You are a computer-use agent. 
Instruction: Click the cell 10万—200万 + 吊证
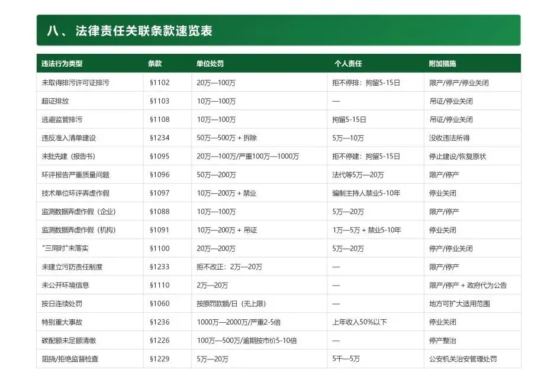(227, 230)
